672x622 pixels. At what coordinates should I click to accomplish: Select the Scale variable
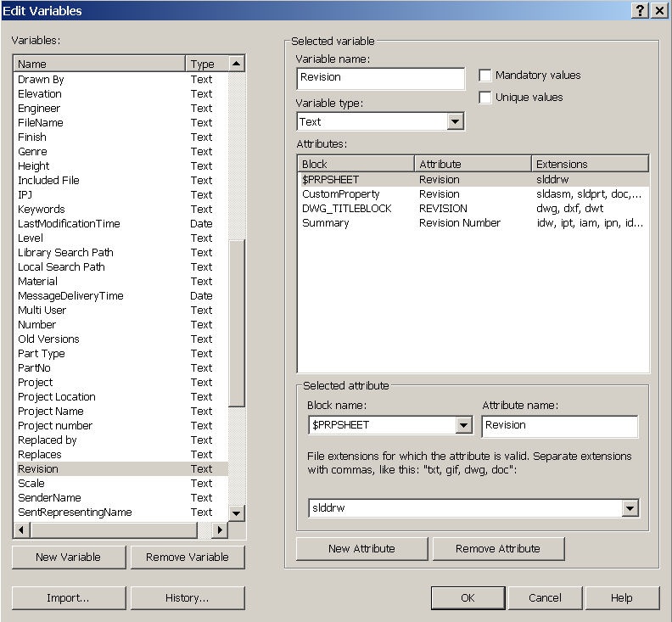tap(121, 484)
